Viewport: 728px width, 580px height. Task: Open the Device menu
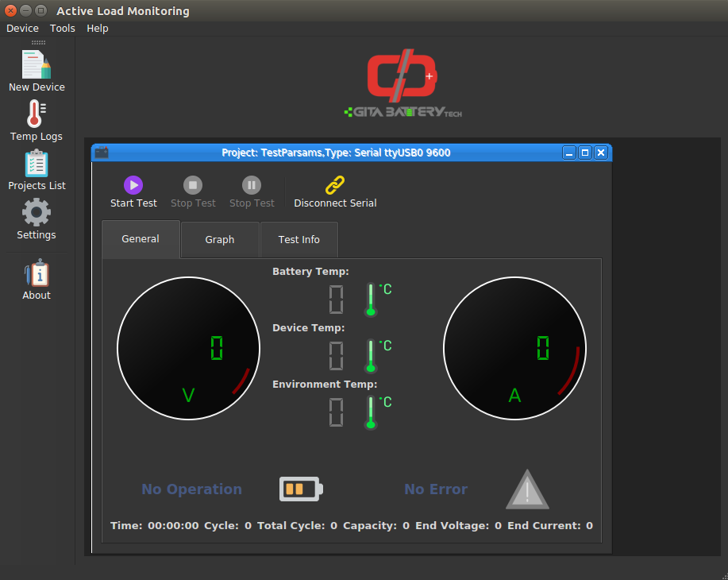click(x=22, y=29)
